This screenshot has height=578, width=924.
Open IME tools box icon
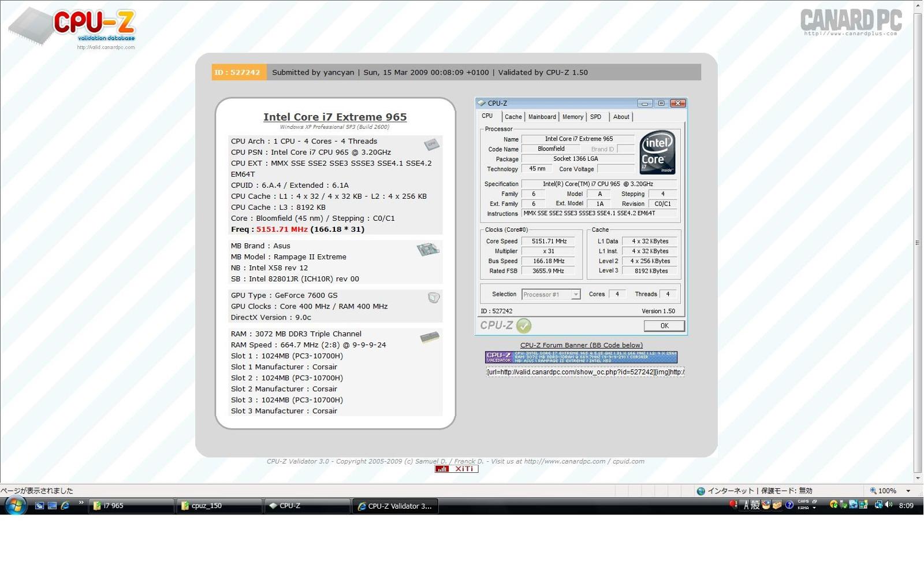777,506
